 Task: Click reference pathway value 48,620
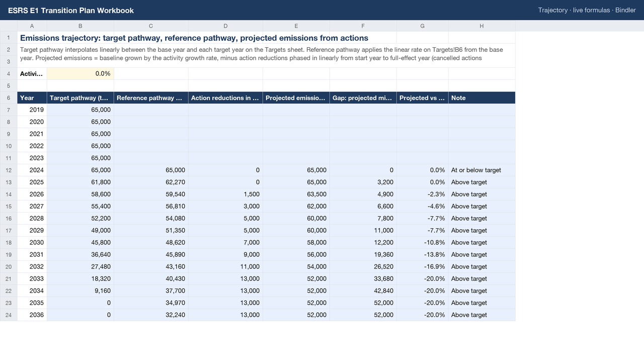pos(151,242)
